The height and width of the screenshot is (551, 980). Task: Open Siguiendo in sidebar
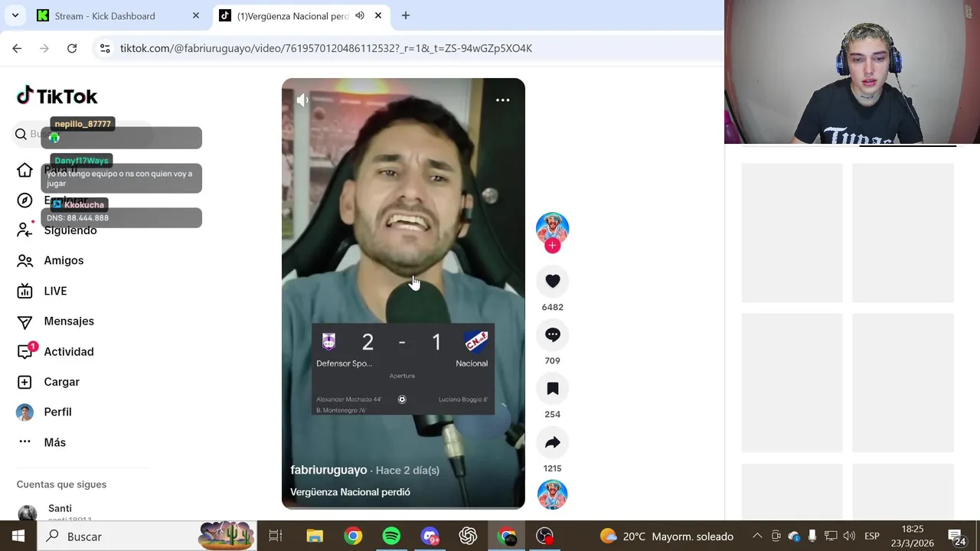click(57, 230)
